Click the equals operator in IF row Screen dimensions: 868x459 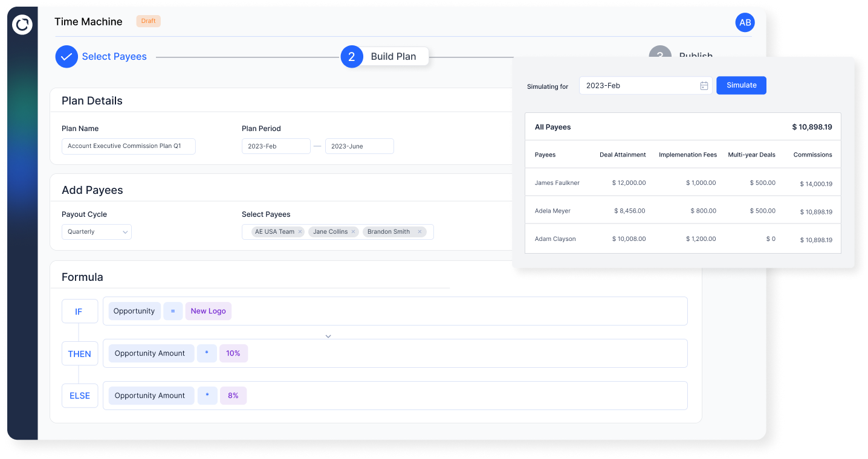173,311
